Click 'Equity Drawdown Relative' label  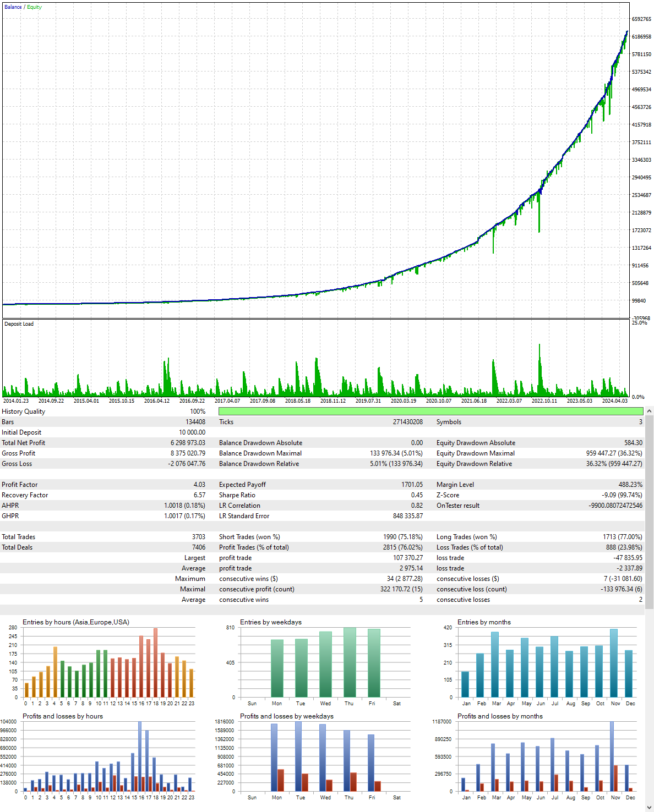coord(474,464)
